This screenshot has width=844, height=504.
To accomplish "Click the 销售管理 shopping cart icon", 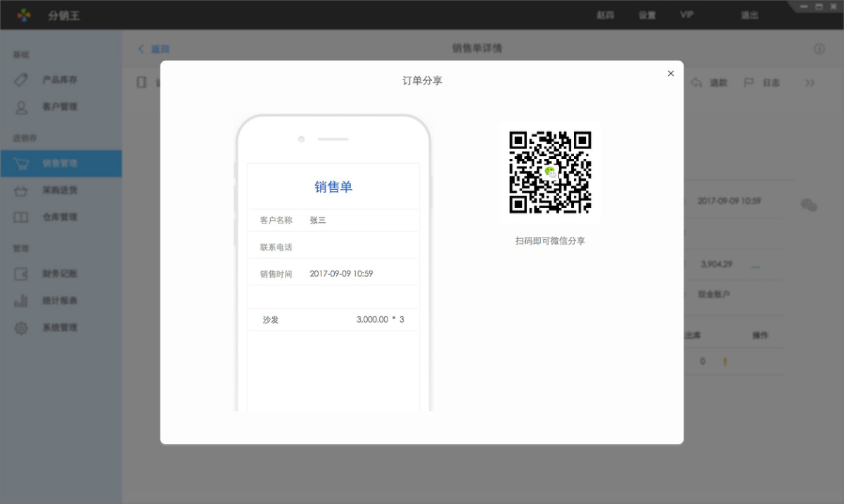I will 21,162.
